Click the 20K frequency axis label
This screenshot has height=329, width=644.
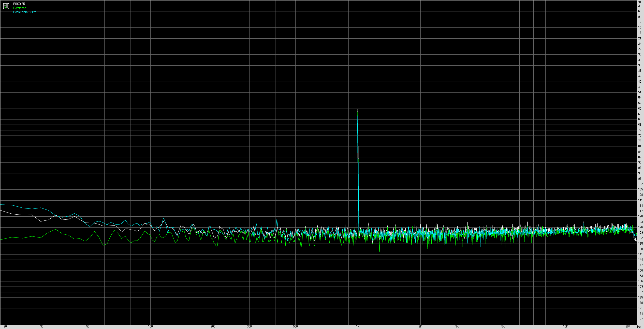pos(628,326)
